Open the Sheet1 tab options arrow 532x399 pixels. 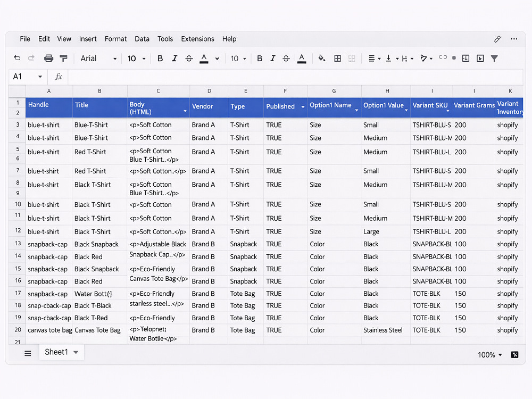click(76, 352)
